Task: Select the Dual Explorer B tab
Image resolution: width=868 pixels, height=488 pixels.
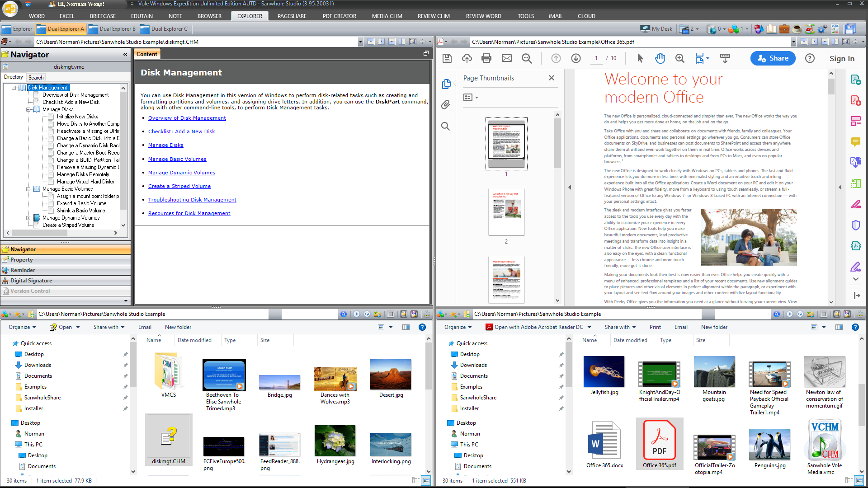Action: click(x=113, y=29)
